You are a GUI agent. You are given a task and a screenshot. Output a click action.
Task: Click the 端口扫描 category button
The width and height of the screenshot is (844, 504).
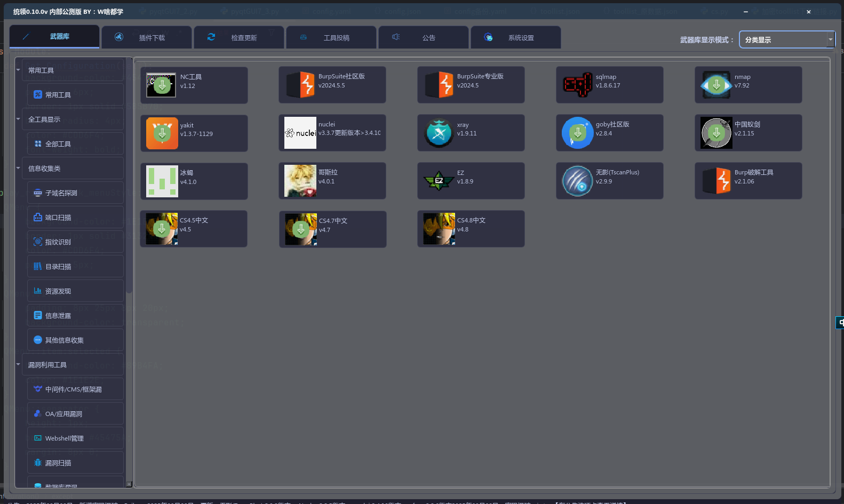point(75,218)
